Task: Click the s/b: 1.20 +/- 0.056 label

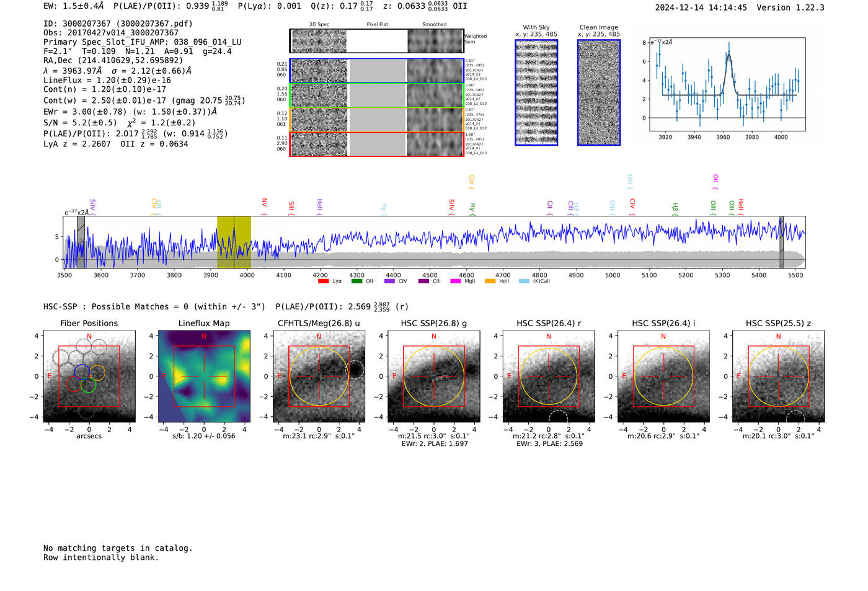Action: 204,436
